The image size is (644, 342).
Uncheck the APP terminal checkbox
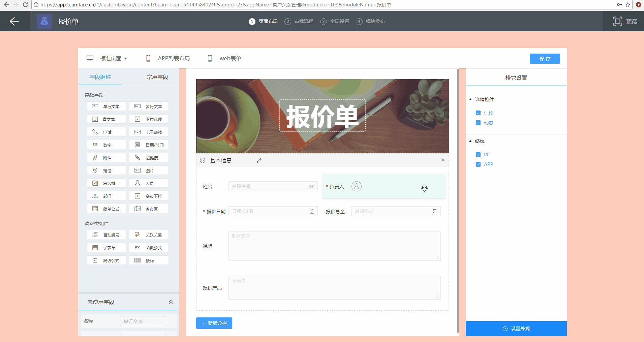[x=478, y=164]
